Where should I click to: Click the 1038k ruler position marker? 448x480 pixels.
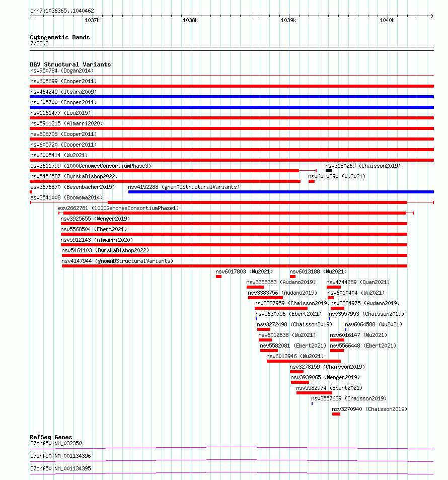pyautogui.click(x=190, y=21)
